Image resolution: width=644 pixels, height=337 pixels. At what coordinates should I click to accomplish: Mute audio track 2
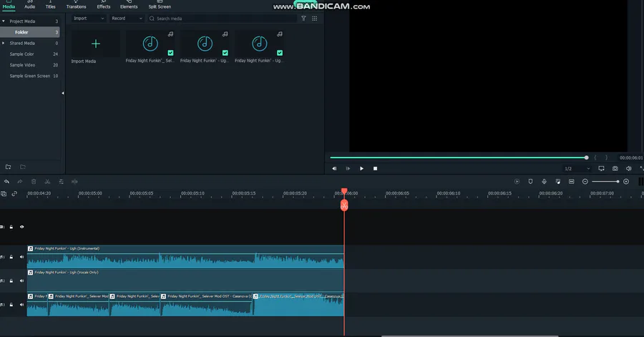tap(21, 280)
